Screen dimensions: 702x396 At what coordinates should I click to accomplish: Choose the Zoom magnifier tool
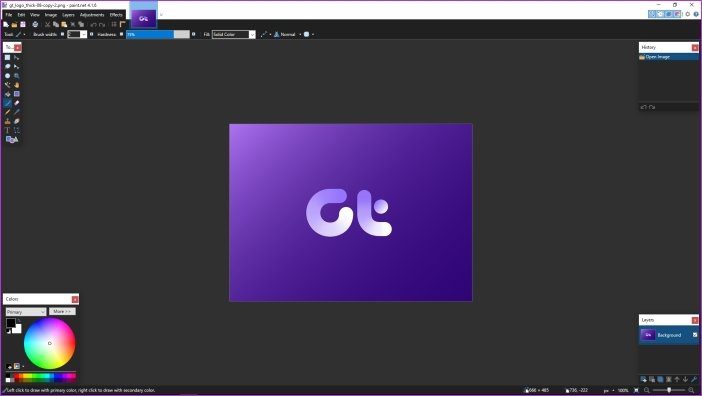coord(17,76)
